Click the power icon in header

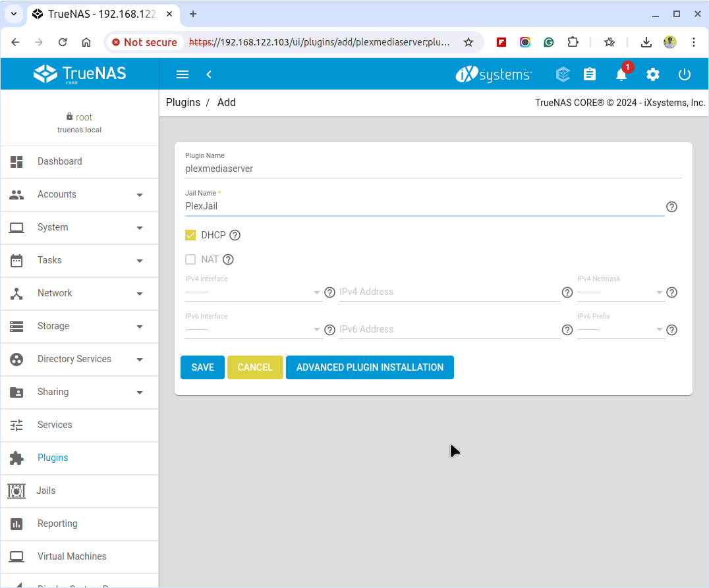(685, 74)
